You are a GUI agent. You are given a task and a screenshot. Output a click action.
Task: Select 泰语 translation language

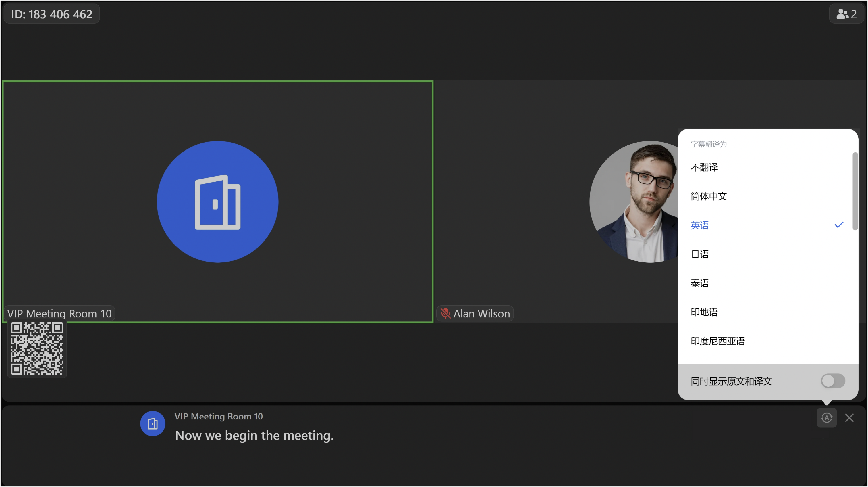click(x=767, y=283)
